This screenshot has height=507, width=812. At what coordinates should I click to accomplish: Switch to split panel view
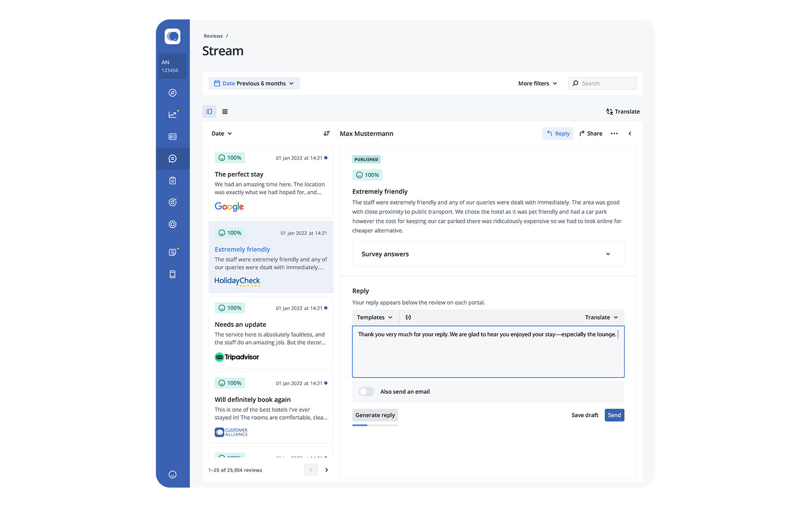click(x=209, y=112)
